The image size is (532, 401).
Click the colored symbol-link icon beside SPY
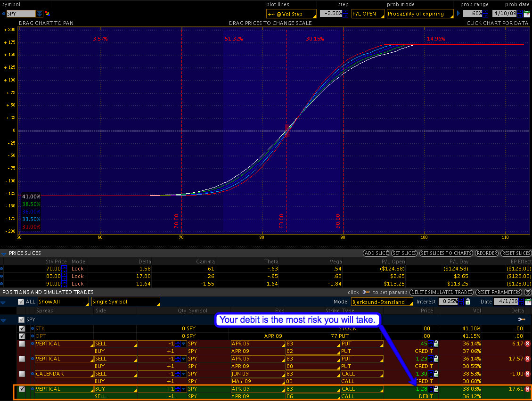pos(47,14)
